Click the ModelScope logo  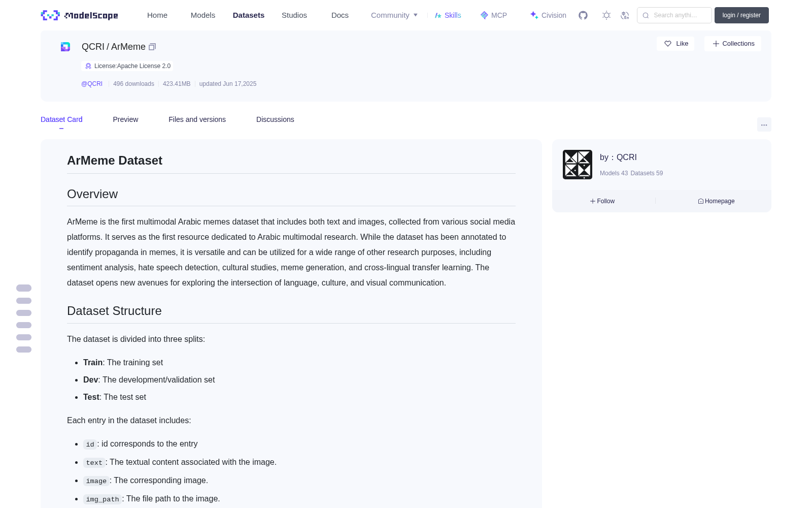click(79, 15)
